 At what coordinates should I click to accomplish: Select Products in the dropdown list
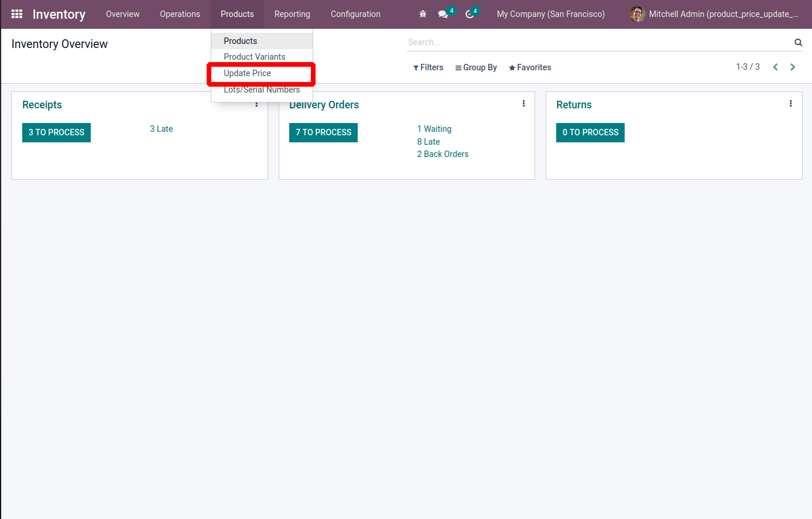[262, 41]
